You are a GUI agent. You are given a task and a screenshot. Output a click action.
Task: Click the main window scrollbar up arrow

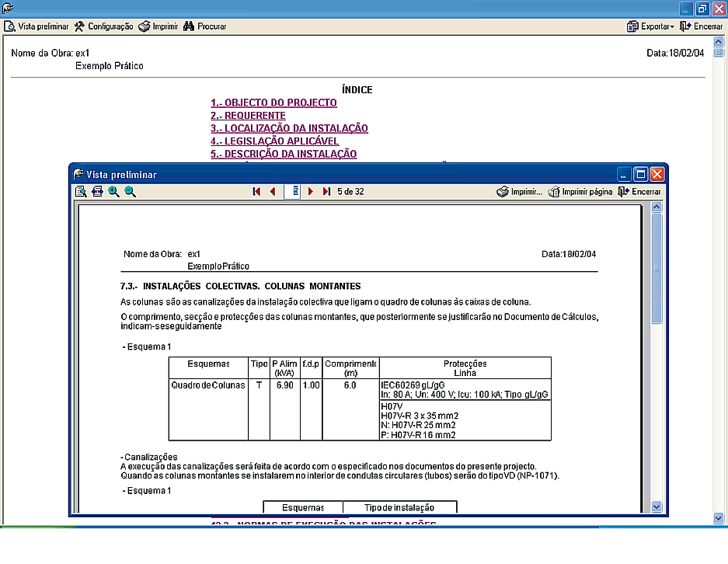pyautogui.click(x=718, y=41)
